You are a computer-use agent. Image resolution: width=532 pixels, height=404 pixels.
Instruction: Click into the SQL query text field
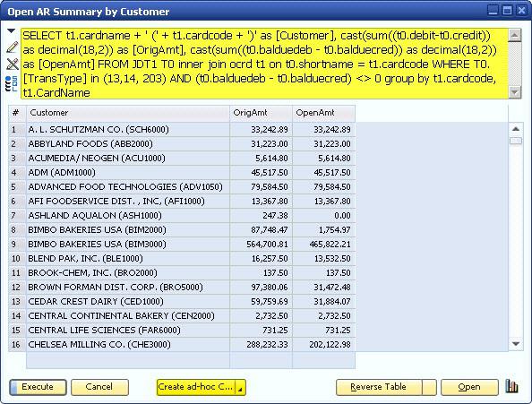pyautogui.click(x=264, y=64)
